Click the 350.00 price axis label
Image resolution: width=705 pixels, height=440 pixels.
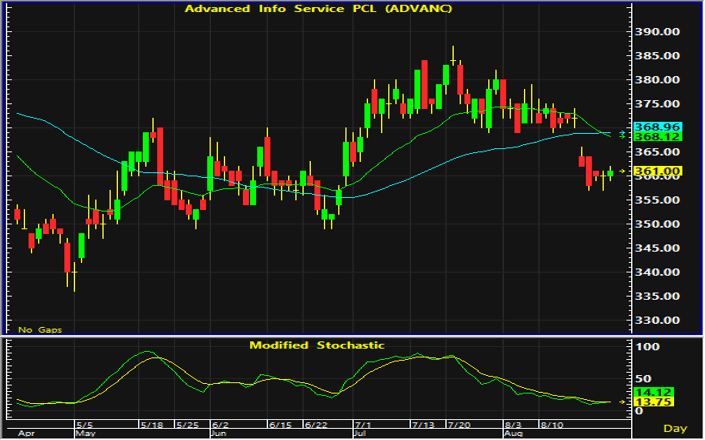click(x=657, y=224)
